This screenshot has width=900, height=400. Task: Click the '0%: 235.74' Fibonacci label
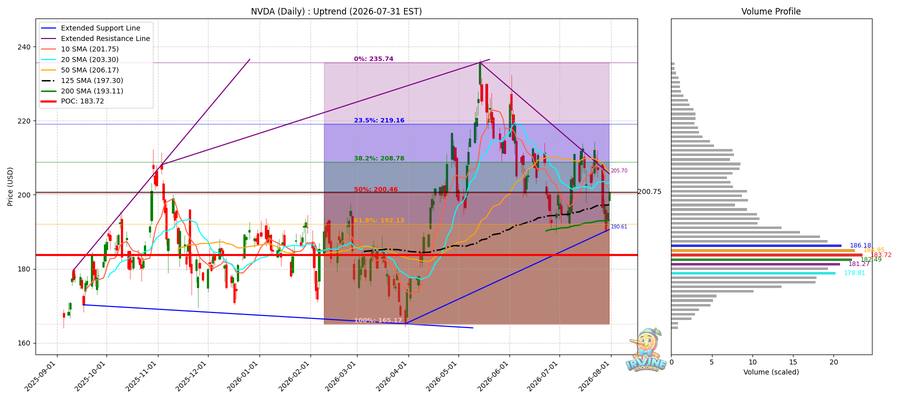click(373, 59)
